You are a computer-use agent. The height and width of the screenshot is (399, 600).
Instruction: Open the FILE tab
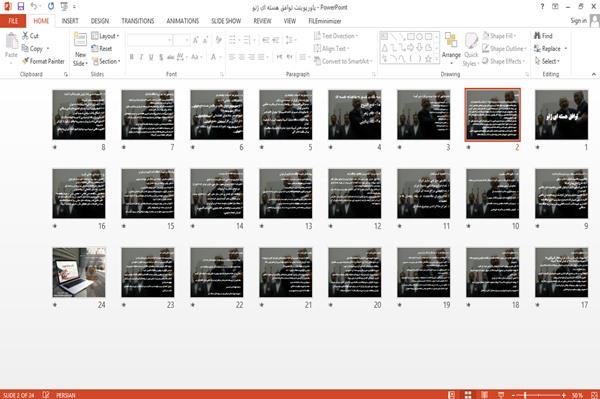13,21
